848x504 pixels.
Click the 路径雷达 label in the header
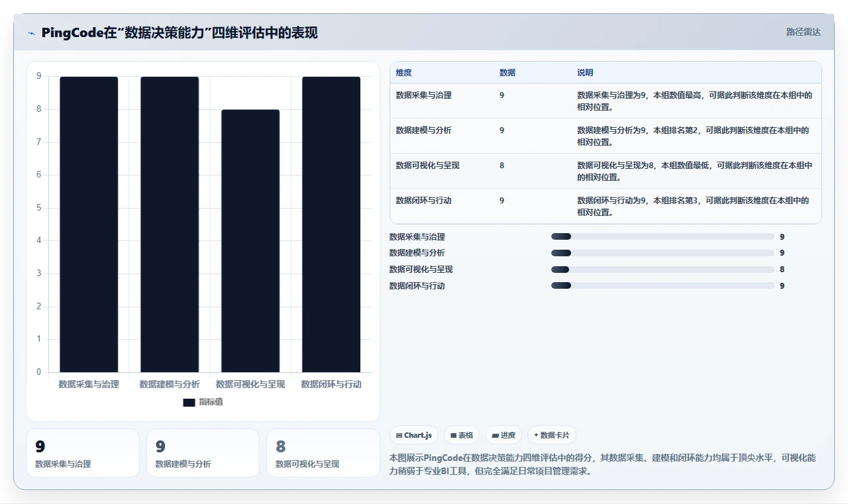click(x=803, y=32)
